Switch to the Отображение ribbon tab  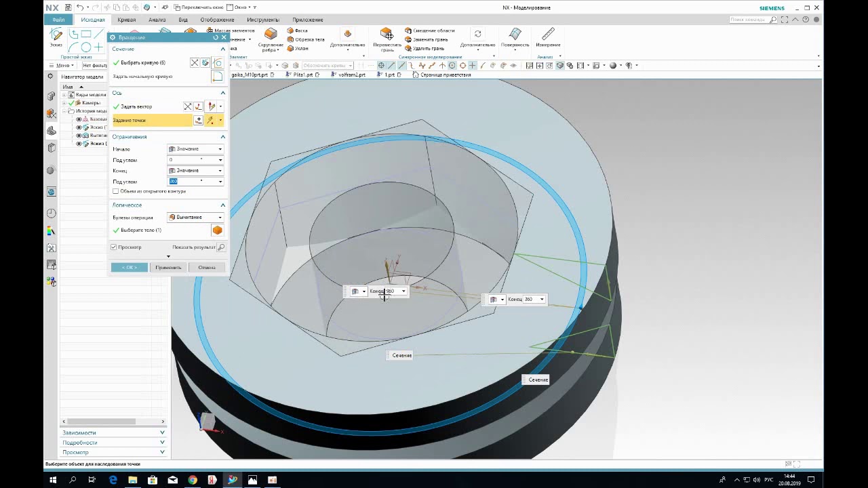[x=217, y=20]
